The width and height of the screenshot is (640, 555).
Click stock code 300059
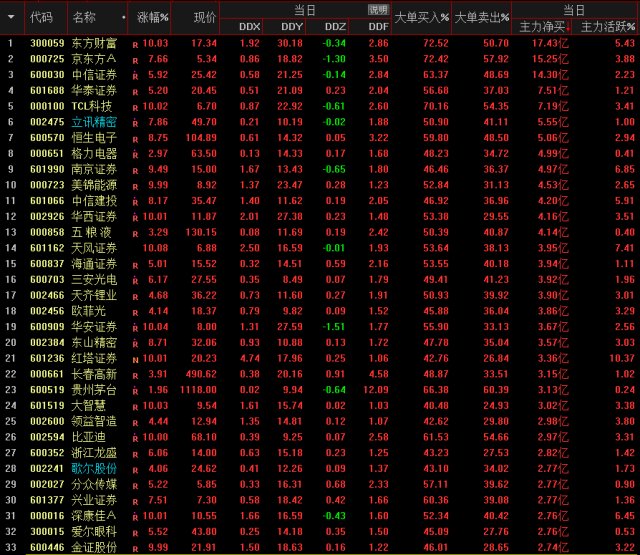pos(47,43)
